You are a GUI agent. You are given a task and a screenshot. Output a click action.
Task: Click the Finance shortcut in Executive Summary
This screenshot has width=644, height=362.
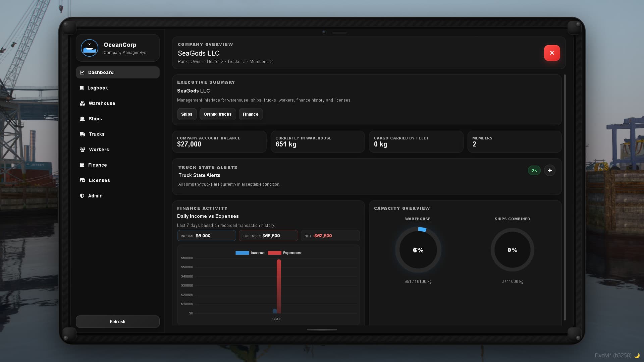click(250, 114)
